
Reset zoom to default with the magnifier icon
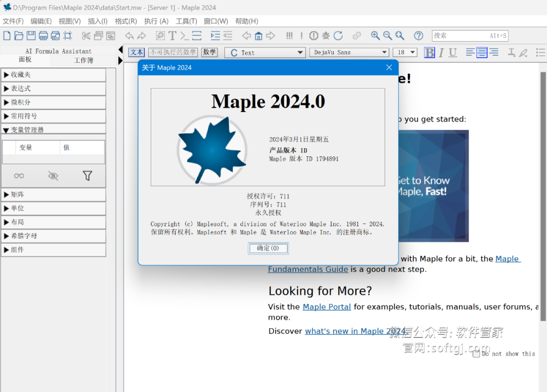pyautogui.click(x=400, y=35)
